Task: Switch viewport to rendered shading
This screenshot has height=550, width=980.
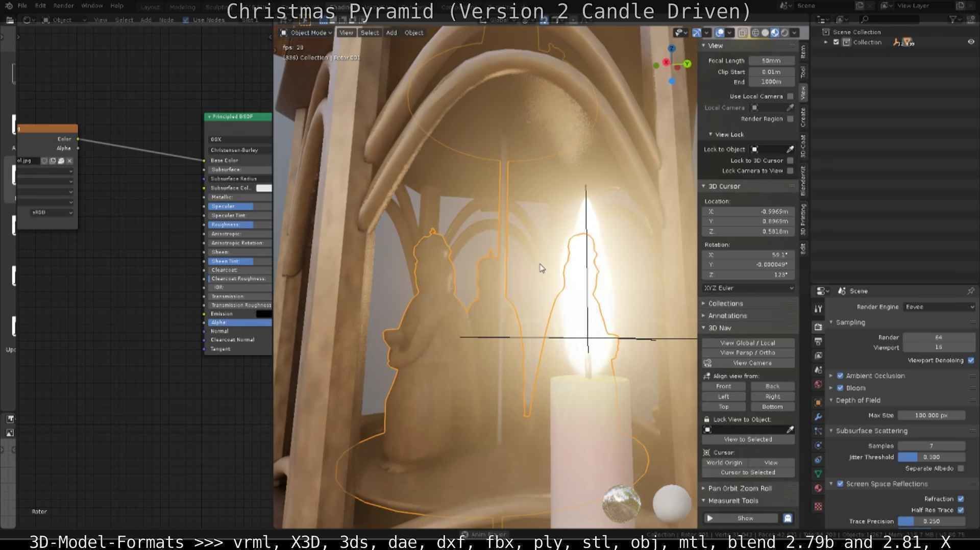Action: click(x=785, y=33)
